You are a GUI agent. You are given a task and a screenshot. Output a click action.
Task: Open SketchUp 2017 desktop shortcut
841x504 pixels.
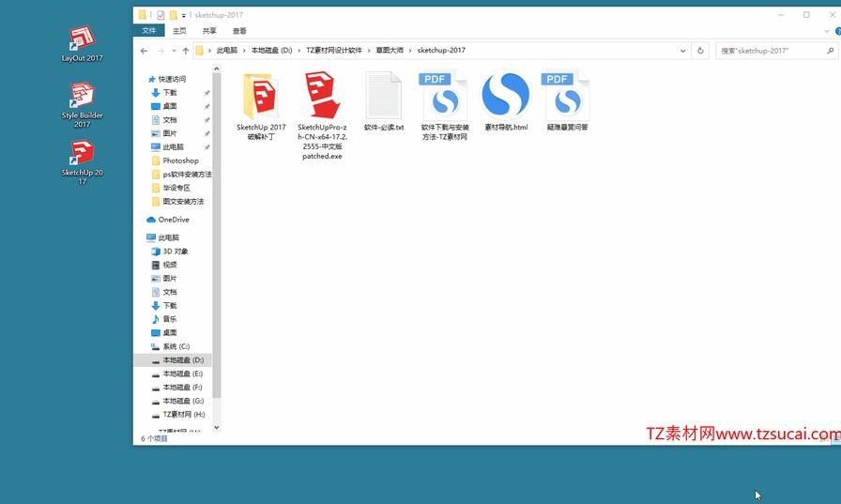(x=82, y=162)
